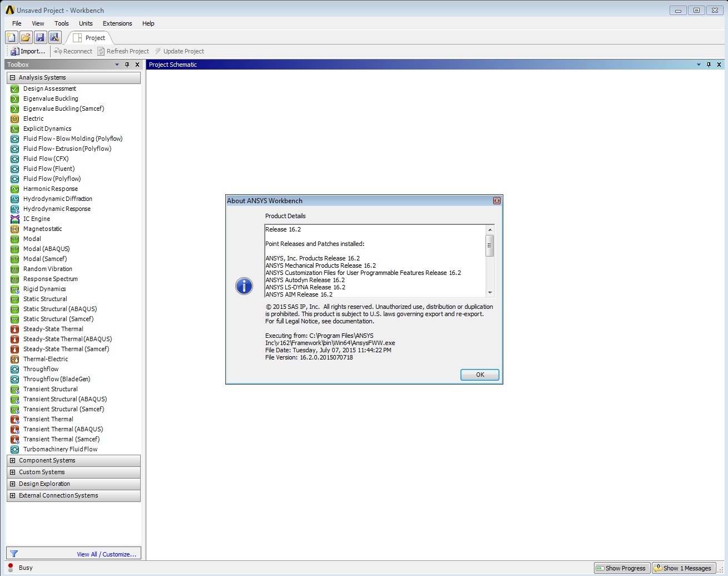
Task: Click OK in About ANSYS Workbench
Action: [x=480, y=375]
